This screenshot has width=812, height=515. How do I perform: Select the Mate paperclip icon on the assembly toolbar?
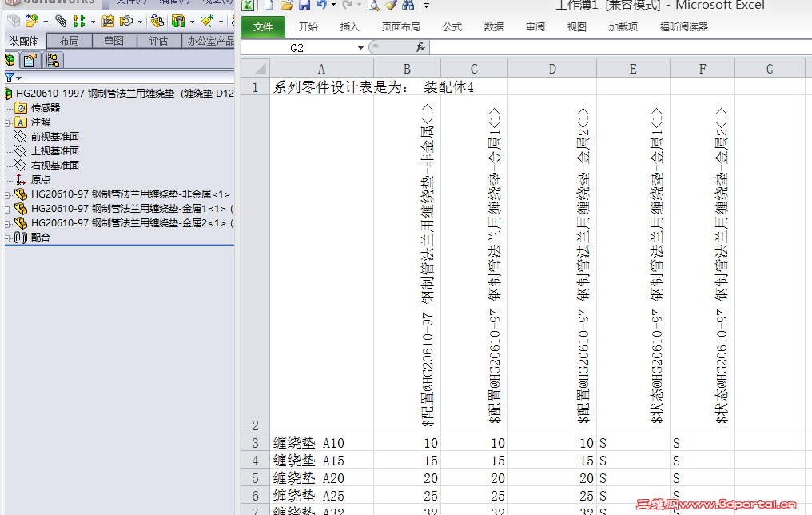60,21
